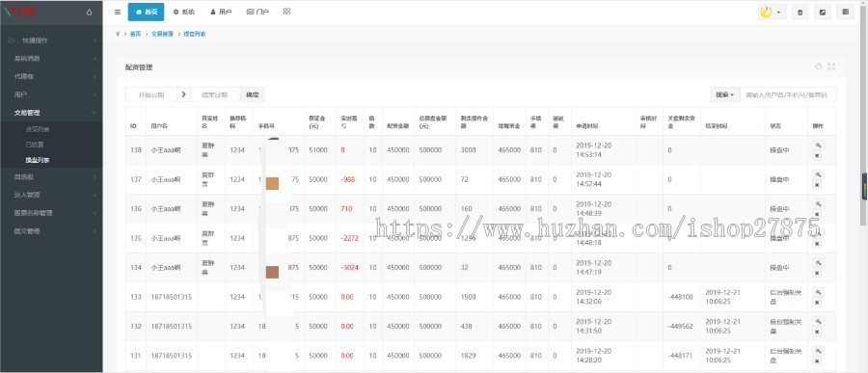The width and height of the screenshot is (868, 373).
Task: Expand the 配资管理 panel to fullscreen
Action: (831, 67)
